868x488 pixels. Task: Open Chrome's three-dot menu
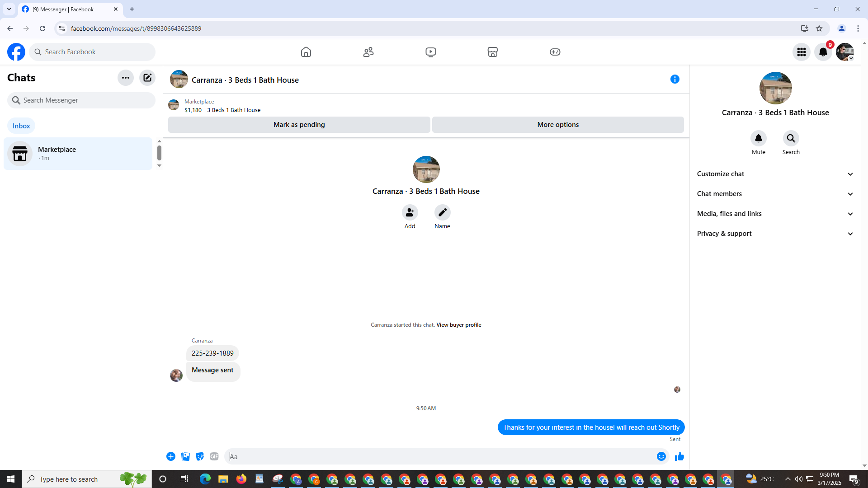click(x=858, y=28)
